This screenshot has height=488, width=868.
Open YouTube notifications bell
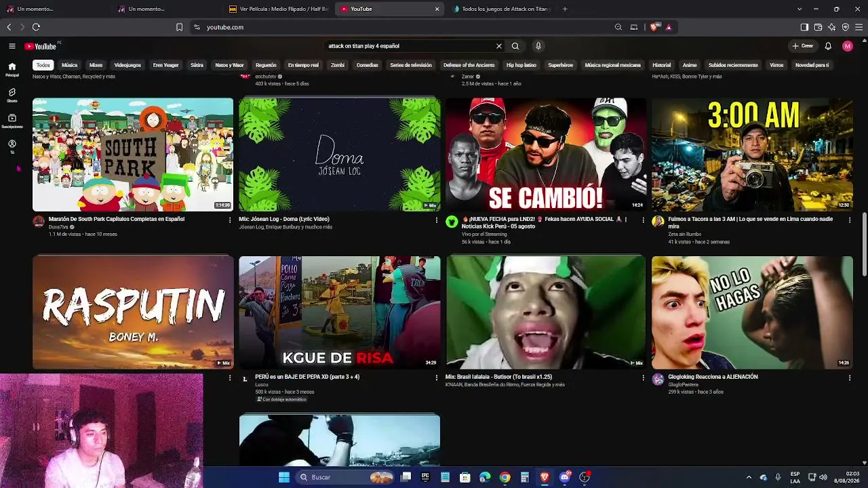click(828, 46)
